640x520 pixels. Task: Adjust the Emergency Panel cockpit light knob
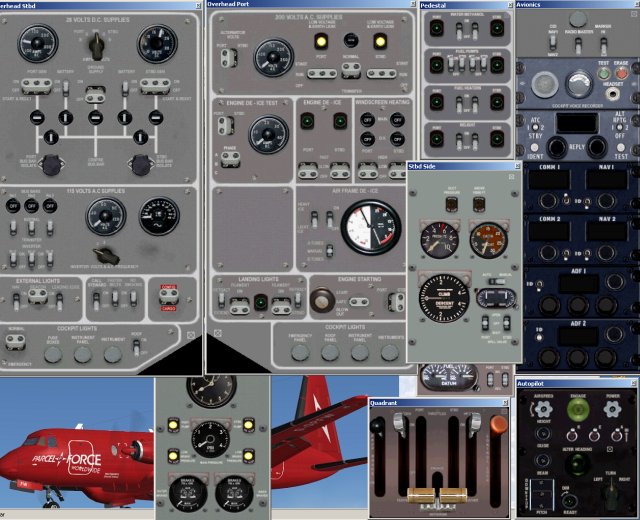[x=300, y=353]
